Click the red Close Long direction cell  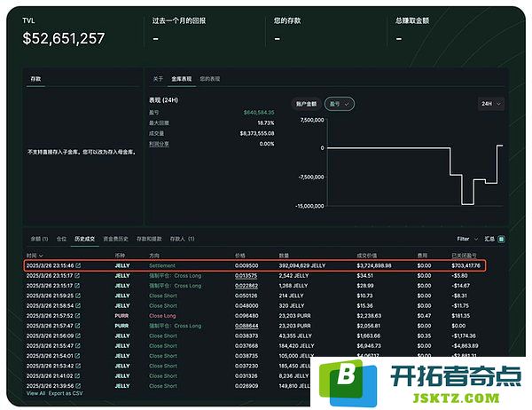[x=162, y=316]
